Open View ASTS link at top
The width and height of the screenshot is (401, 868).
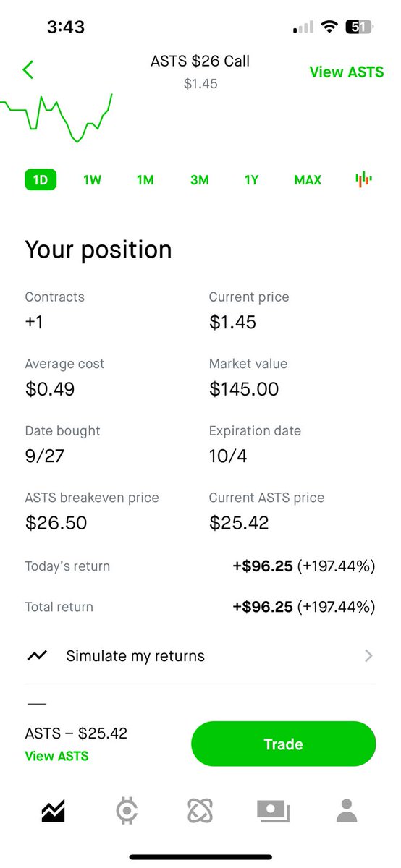[x=347, y=72]
